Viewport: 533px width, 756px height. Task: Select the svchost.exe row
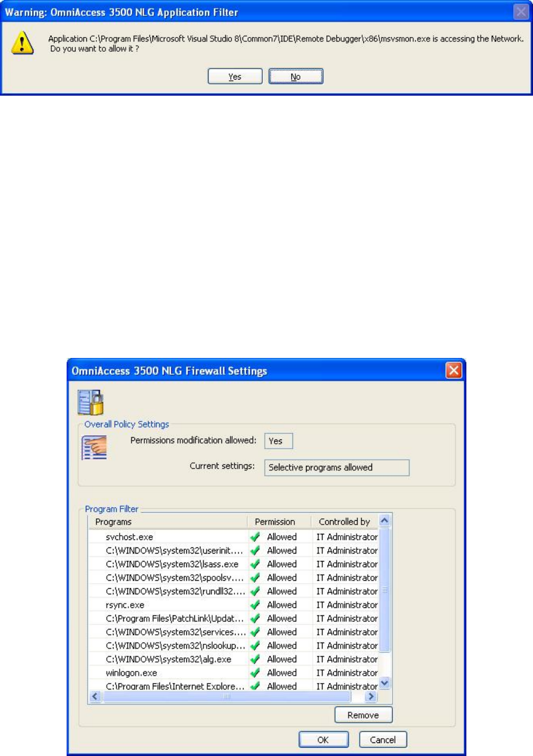[x=233, y=537]
